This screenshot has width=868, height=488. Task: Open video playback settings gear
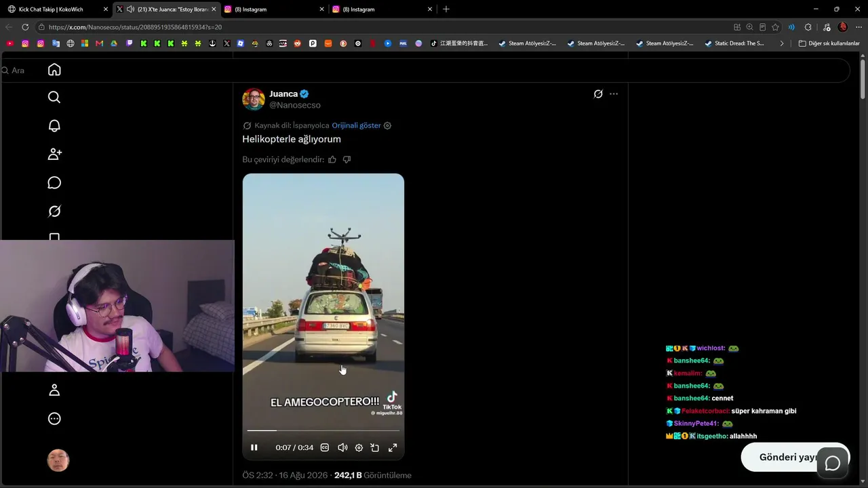coord(359,447)
